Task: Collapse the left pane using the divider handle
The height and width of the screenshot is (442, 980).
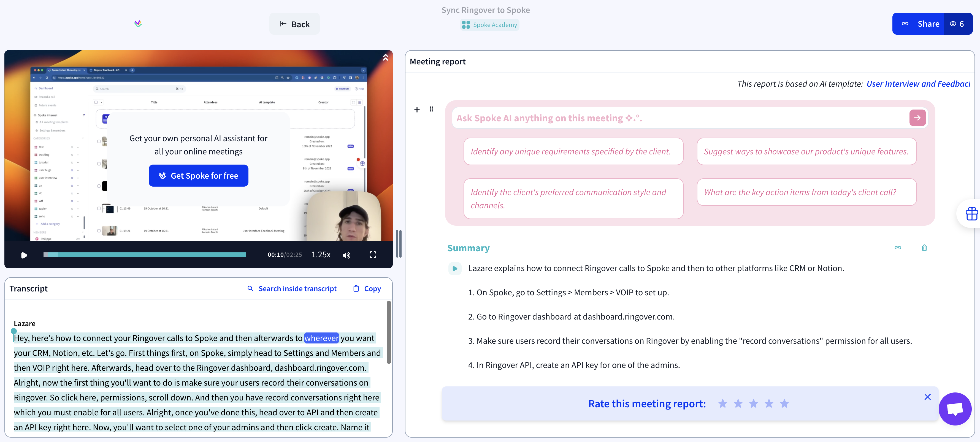Action: click(x=399, y=244)
